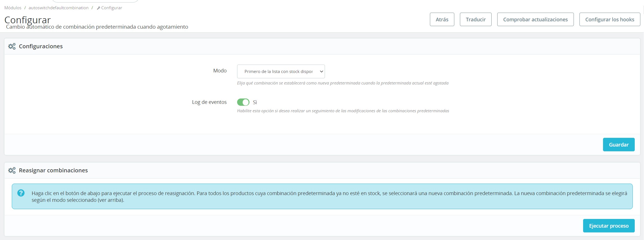
Task: Click the wrench icon in the breadcrumb
Action: (98, 8)
